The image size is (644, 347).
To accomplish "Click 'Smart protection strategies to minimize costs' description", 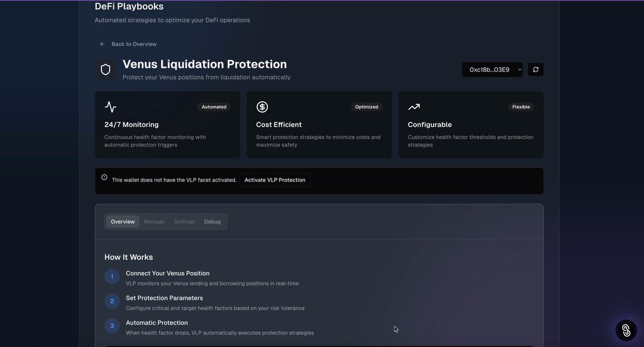I will coord(318,141).
